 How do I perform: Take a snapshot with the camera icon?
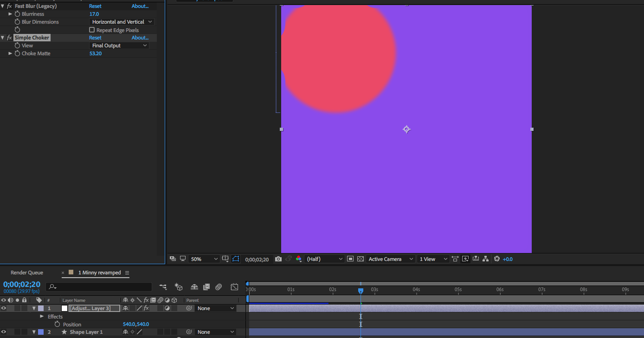(x=278, y=259)
